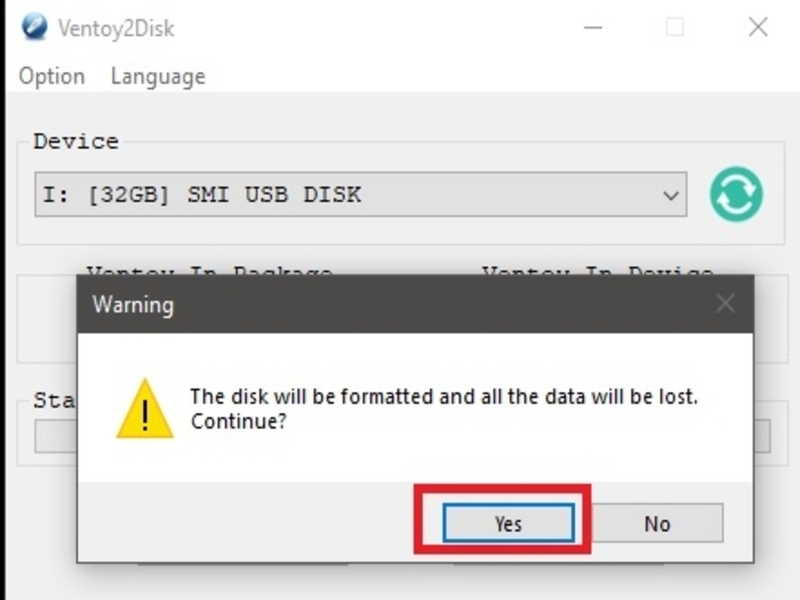
Task: Minimize the Ventoy2Disk window
Action: point(592,27)
